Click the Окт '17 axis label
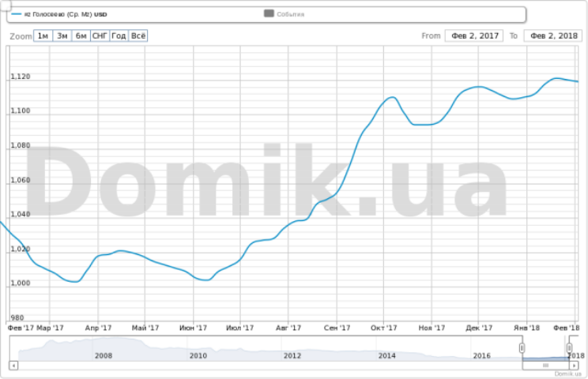The image size is (588, 379). pyautogui.click(x=383, y=328)
